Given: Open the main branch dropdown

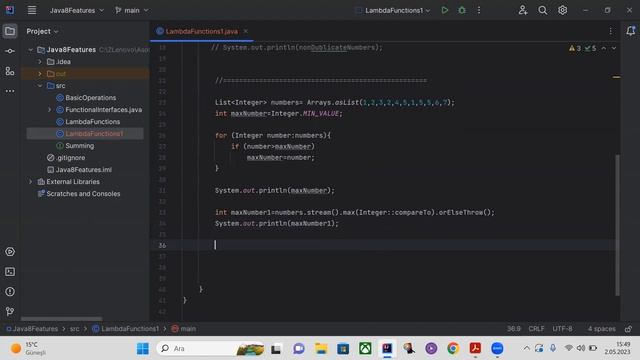Looking at the screenshot, I should point(132,10).
